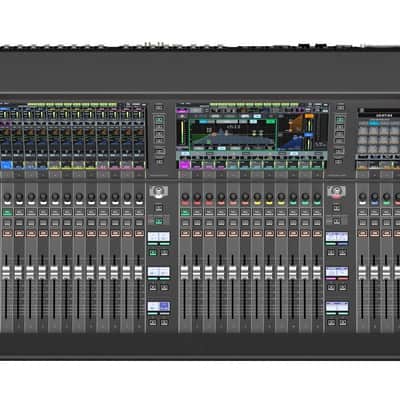Image resolution: width=400 pixels, height=400 pixels.
Task: Tap the orange dynamics graph on the center touchscreen
Action: [x=296, y=124]
